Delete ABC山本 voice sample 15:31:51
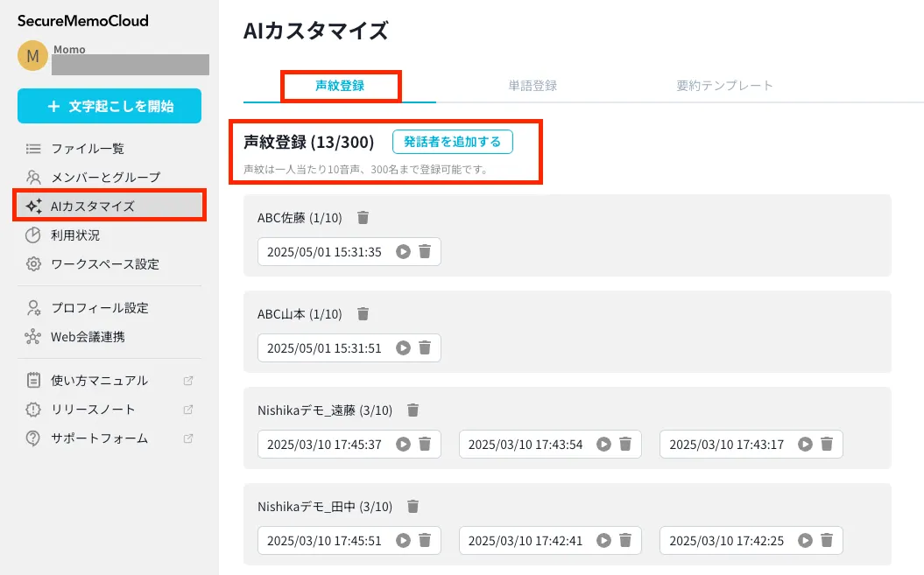The image size is (924, 575). click(x=425, y=347)
